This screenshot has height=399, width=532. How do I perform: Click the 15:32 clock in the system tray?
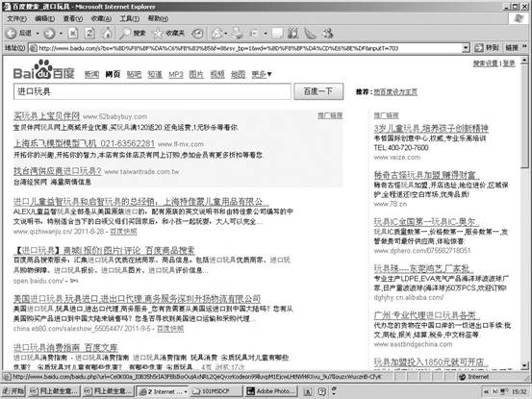tap(519, 391)
